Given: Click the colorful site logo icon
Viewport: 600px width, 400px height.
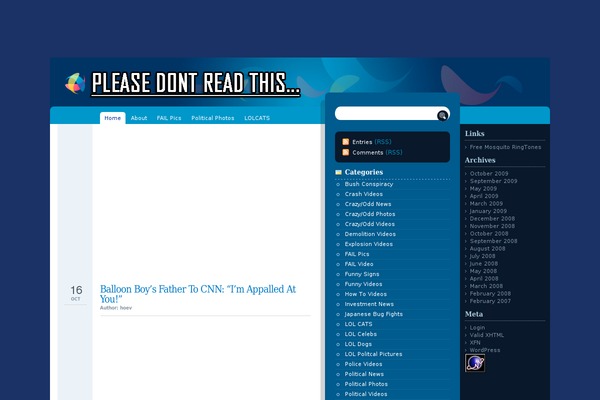Looking at the screenshot, I should point(75,83).
